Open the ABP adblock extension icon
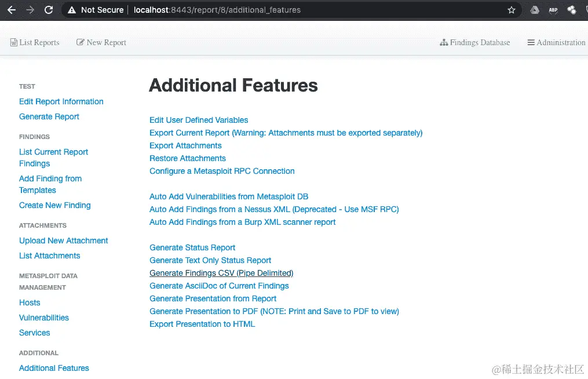The height and width of the screenshot is (379, 588). click(x=553, y=10)
